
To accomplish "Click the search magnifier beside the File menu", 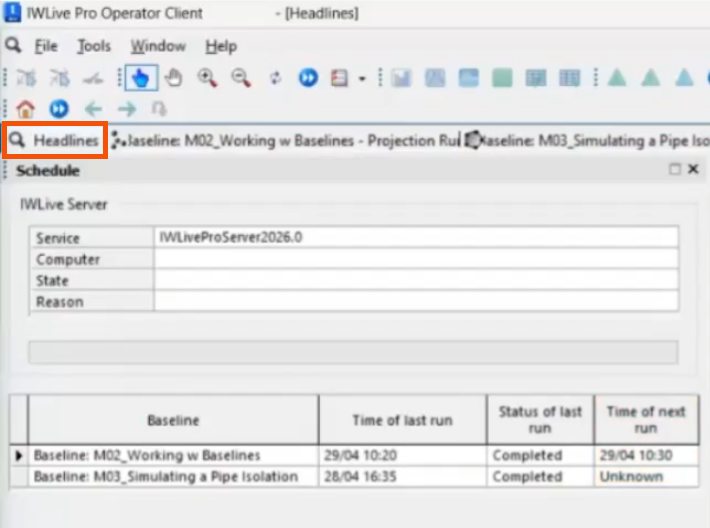I will [x=13, y=45].
